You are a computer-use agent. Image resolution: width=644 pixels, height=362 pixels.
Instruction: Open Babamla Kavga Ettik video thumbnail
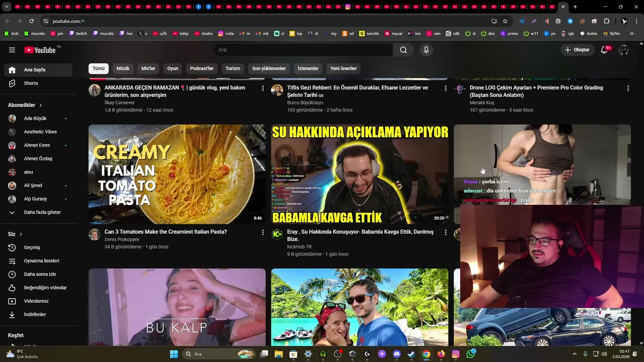click(x=360, y=174)
